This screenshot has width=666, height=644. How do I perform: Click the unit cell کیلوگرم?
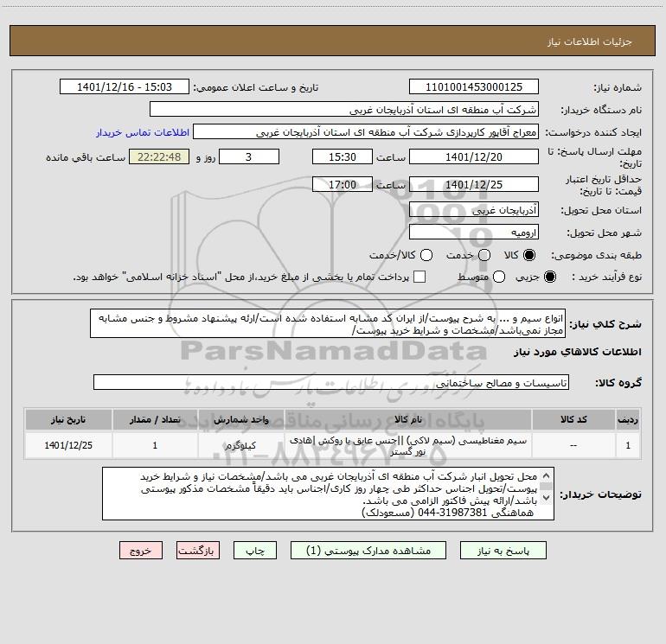[x=240, y=446]
